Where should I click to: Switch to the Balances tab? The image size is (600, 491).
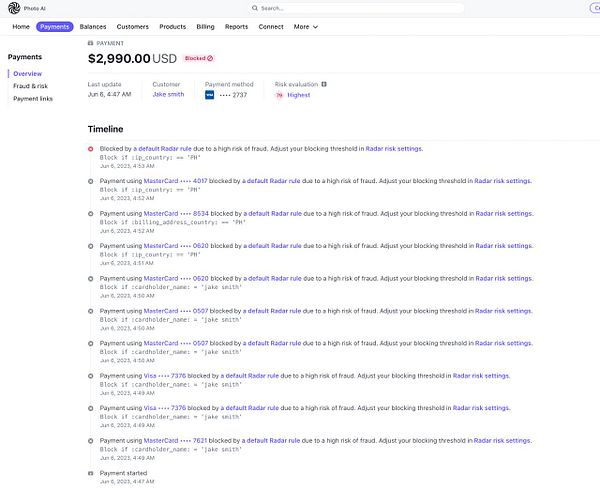(x=93, y=27)
